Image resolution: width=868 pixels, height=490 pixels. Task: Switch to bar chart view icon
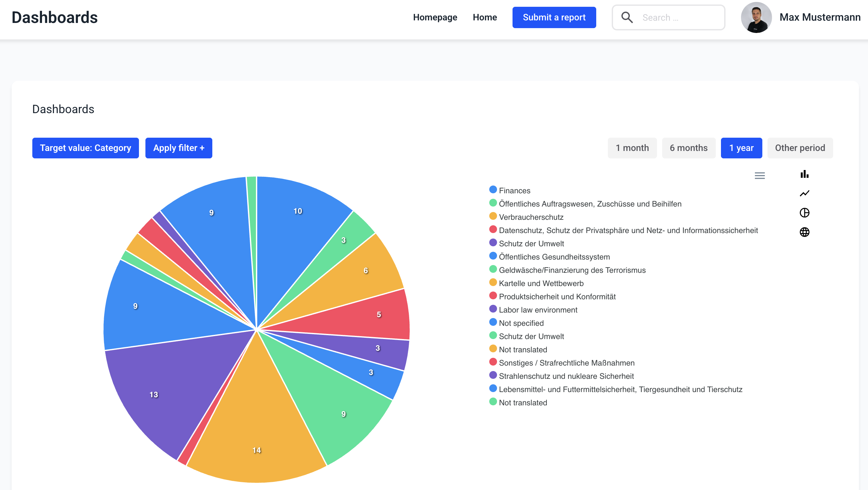804,174
